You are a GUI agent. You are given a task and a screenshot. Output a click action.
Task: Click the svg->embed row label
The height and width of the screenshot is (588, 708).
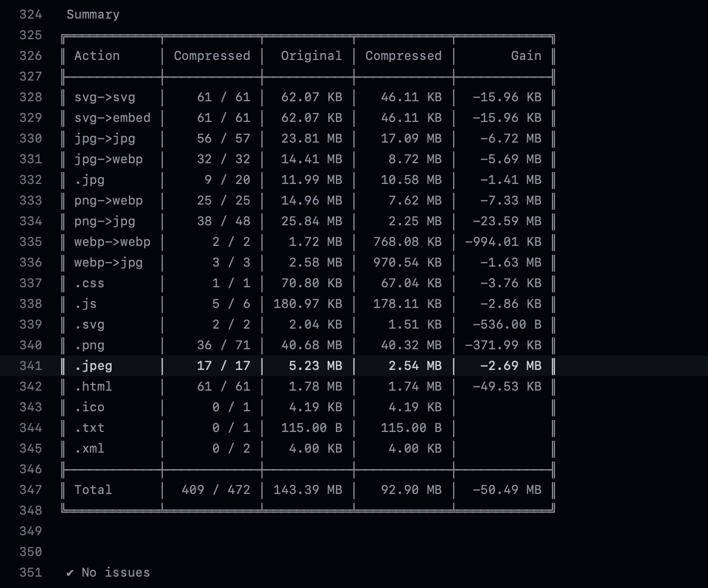pos(112,118)
